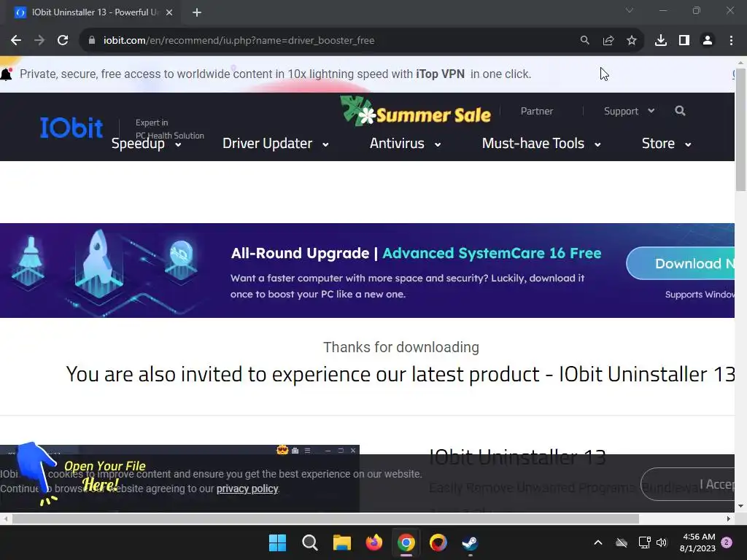Click the Download Now button on the banner
Screen dimensions: 747x560
click(x=681, y=263)
